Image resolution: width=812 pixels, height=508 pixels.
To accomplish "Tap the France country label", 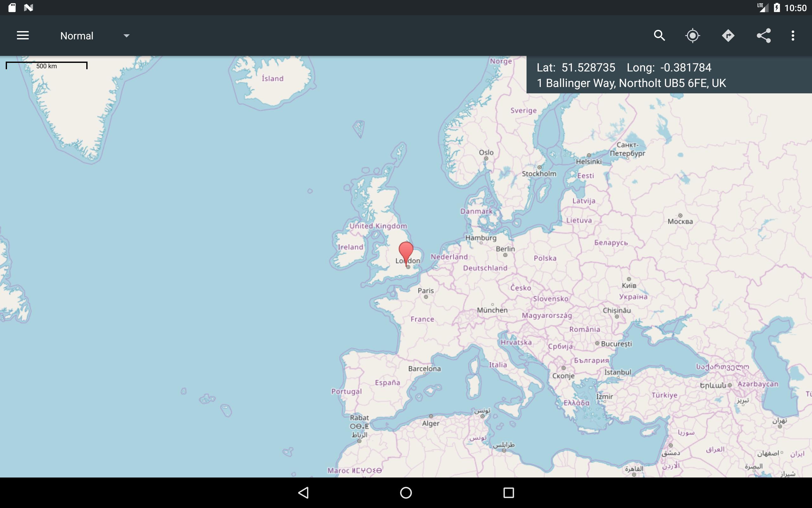I will [422, 319].
